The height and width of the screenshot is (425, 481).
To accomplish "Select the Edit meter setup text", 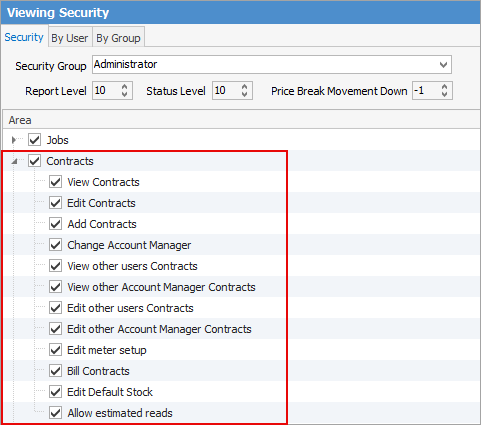I will 107,350.
